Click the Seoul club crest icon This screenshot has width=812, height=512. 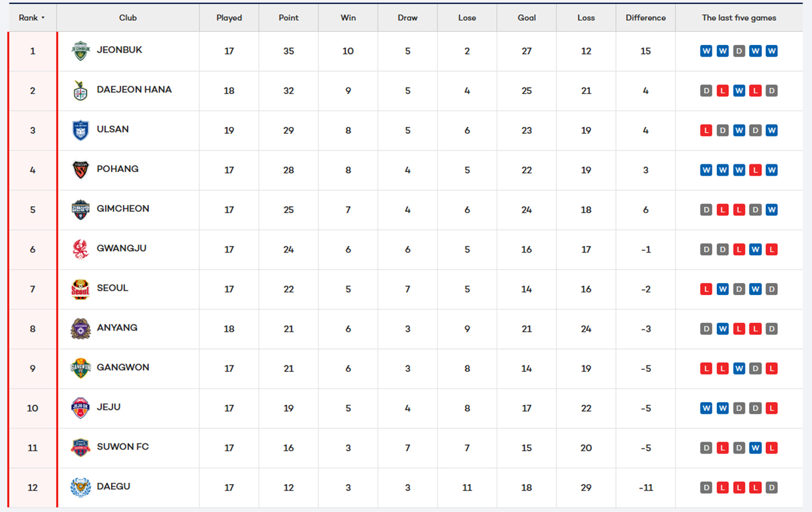click(x=81, y=289)
